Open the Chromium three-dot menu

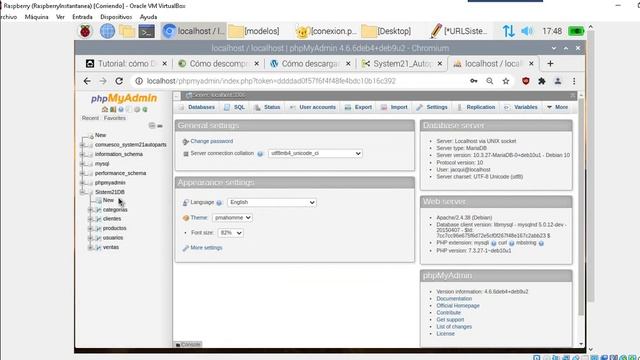574,81
